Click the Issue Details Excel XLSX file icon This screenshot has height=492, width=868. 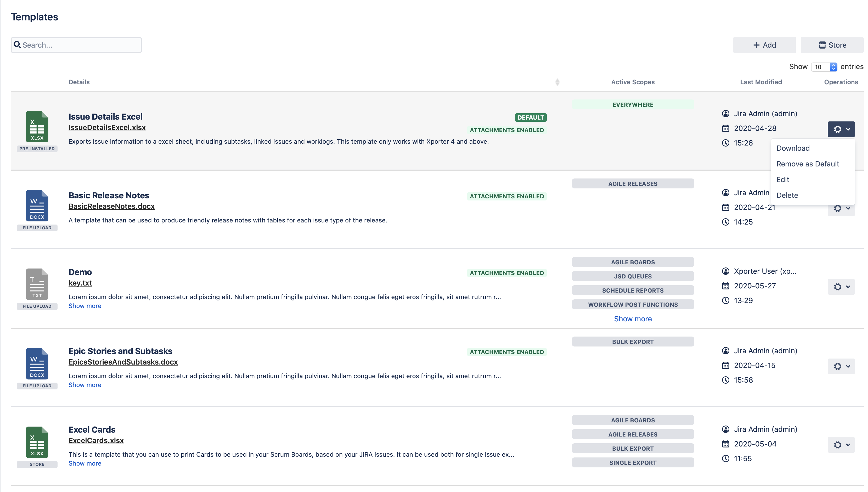click(37, 127)
